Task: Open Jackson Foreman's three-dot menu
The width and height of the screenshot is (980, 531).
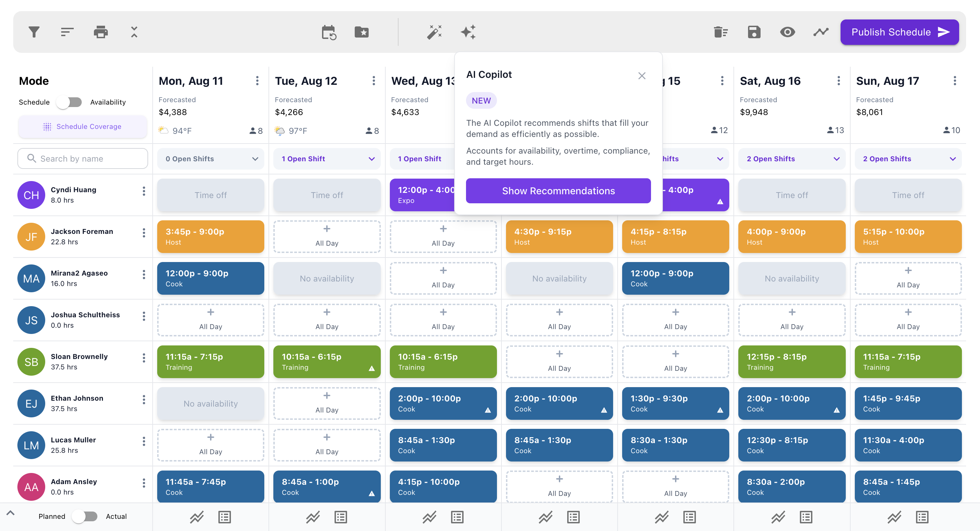Action: (x=144, y=232)
